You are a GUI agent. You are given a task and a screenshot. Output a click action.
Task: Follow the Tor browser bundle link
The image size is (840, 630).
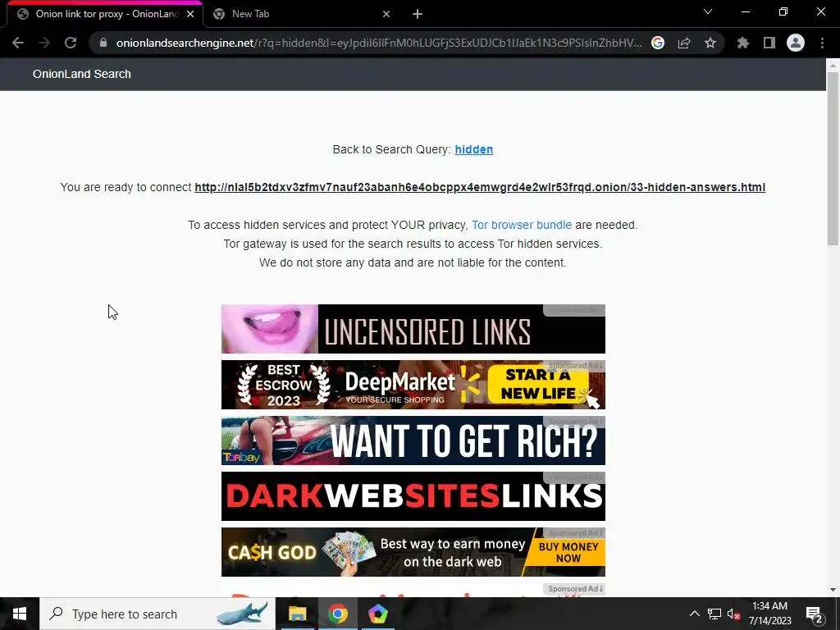pos(521,225)
